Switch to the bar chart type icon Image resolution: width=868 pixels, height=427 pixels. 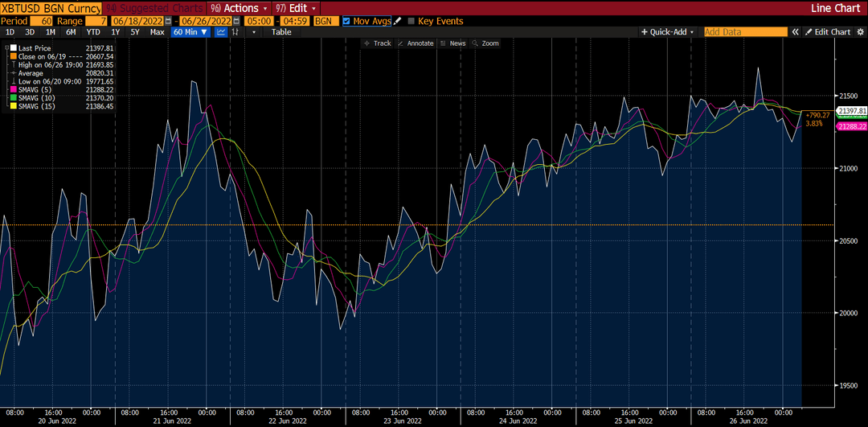(235, 32)
